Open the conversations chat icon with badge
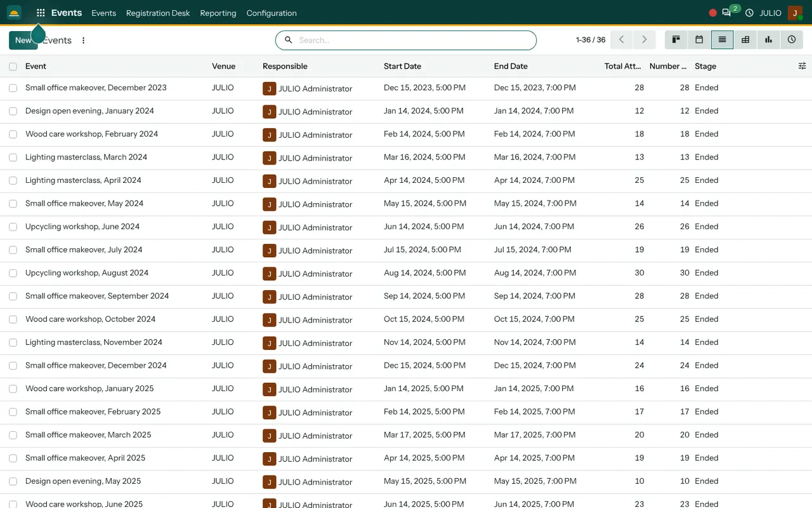This screenshot has width=812, height=508. [x=726, y=13]
